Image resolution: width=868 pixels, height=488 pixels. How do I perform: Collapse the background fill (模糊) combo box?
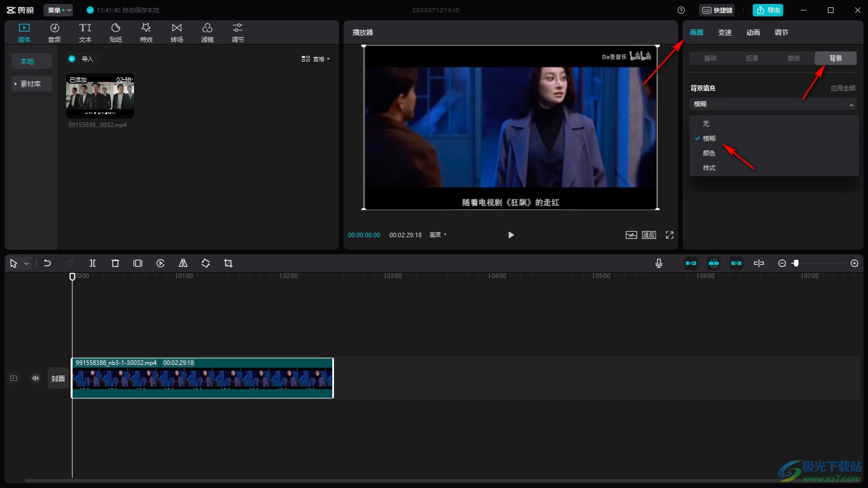[x=772, y=104]
